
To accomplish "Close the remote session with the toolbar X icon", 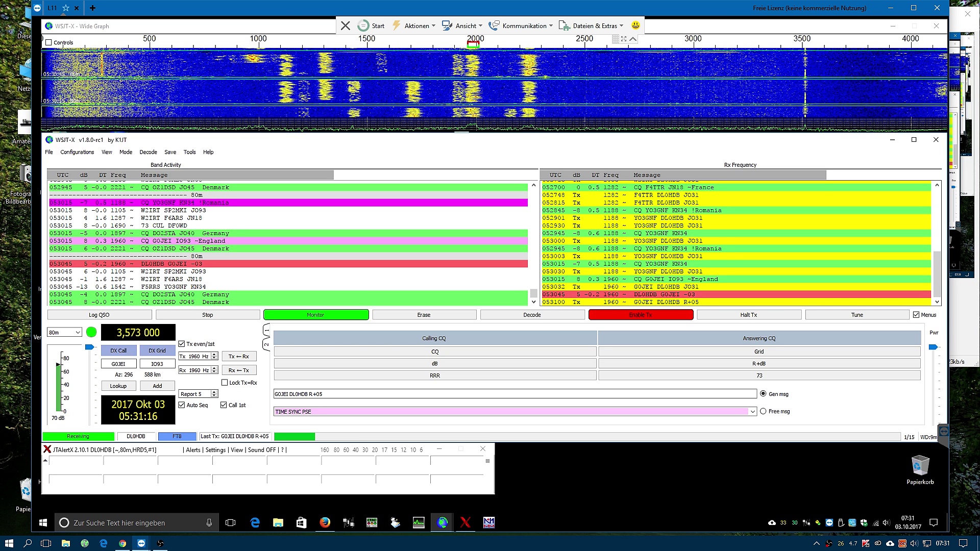I will tap(346, 26).
